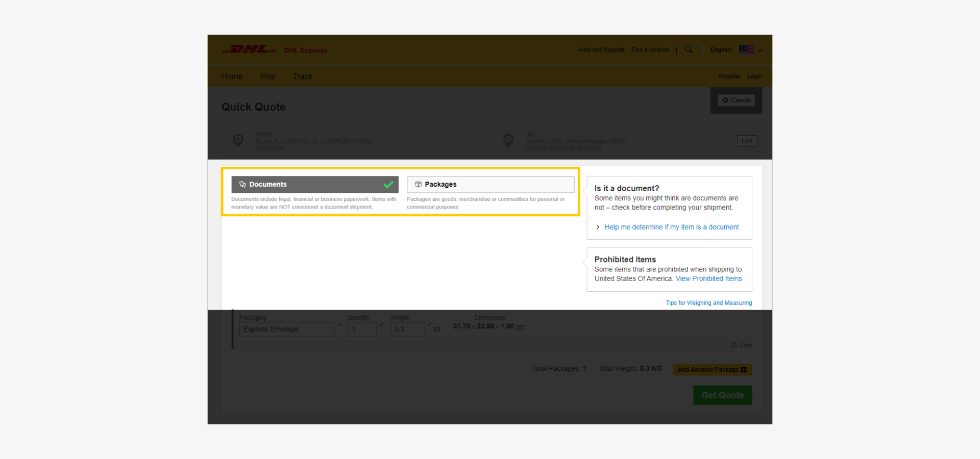This screenshot has height=459, width=980.
Task: Open the View Prohibited Items link
Action: click(x=708, y=278)
